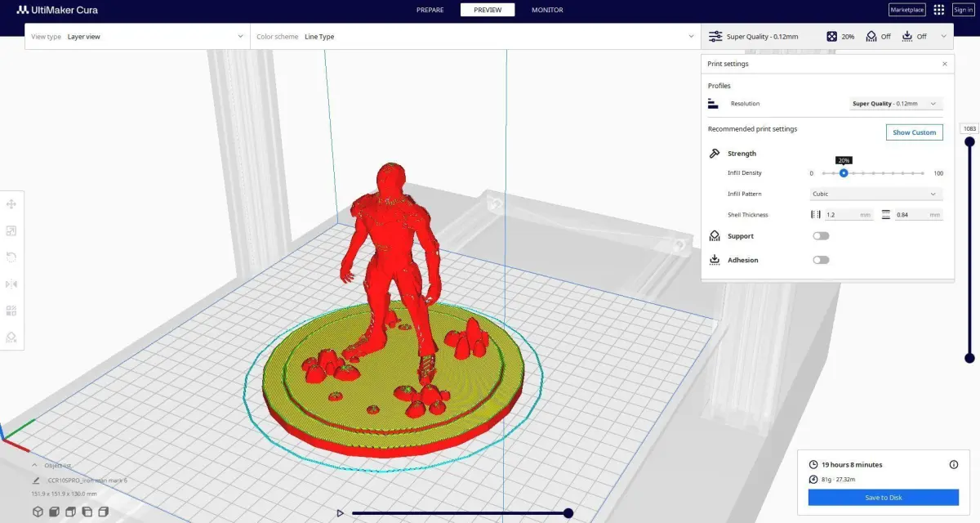Open the Color scheme dropdown

tap(475, 37)
